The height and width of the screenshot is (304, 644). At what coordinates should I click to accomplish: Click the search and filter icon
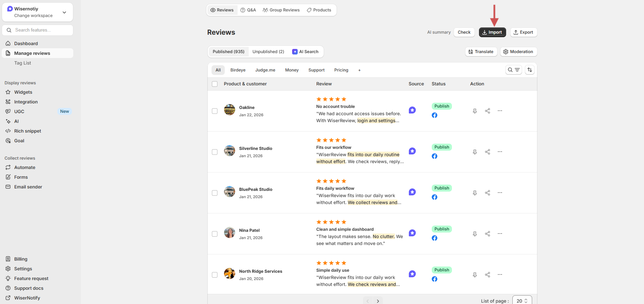514,70
